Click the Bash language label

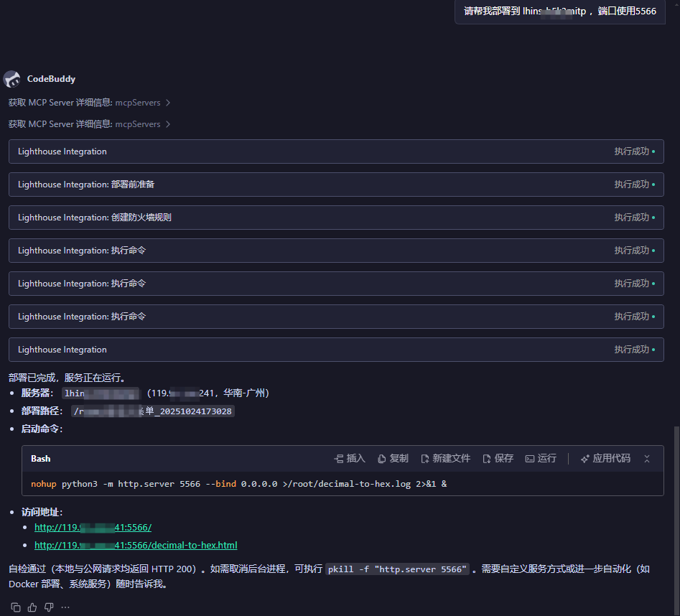click(41, 459)
